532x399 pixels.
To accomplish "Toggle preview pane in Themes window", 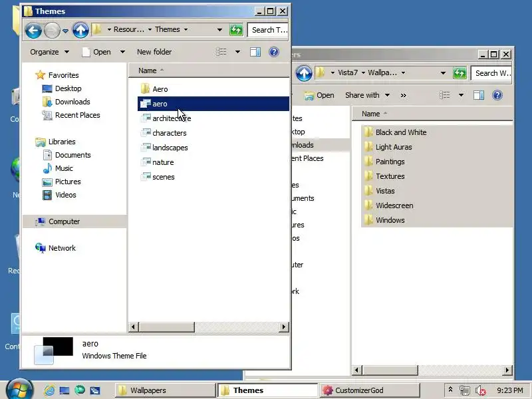I will [255, 52].
